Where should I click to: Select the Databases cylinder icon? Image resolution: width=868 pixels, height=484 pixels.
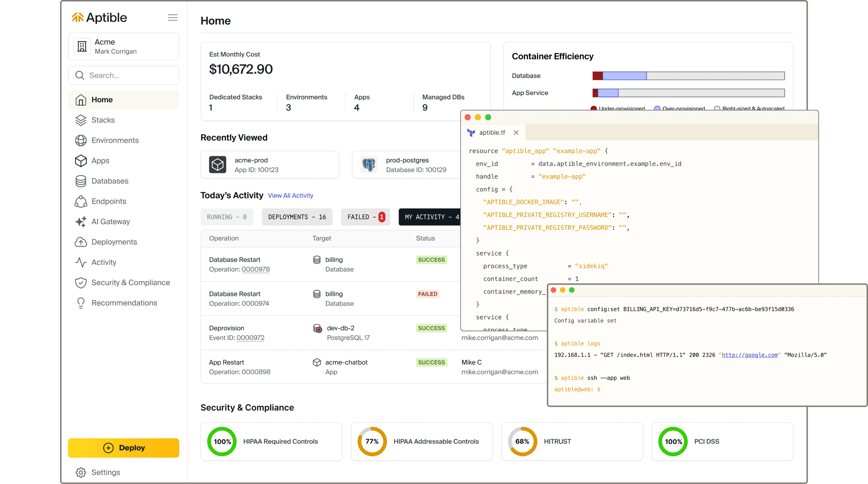[x=81, y=181]
